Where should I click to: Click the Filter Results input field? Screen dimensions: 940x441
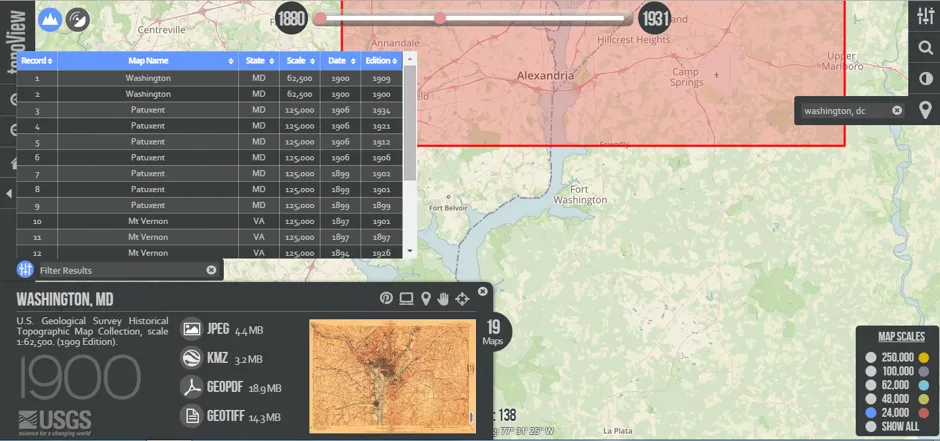120,270
